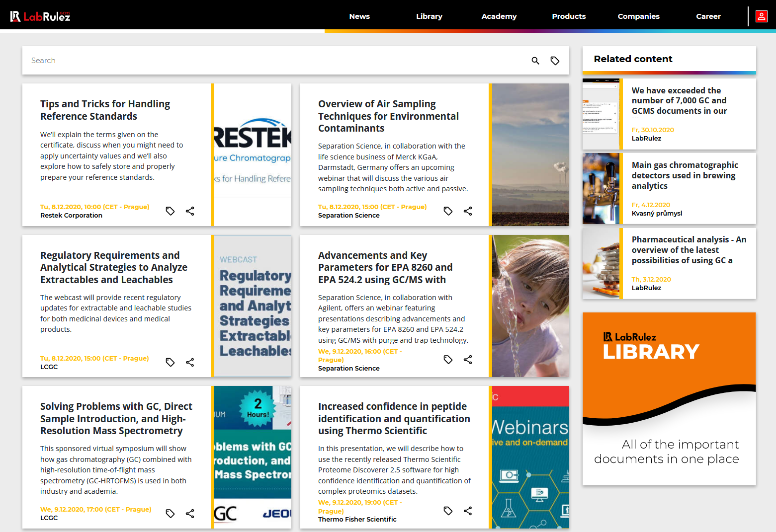Screen dimensions: 776x532
Task: Click date We, 9.12.2020, 17:00 (CET - Prague)
Action: (95, 510)
